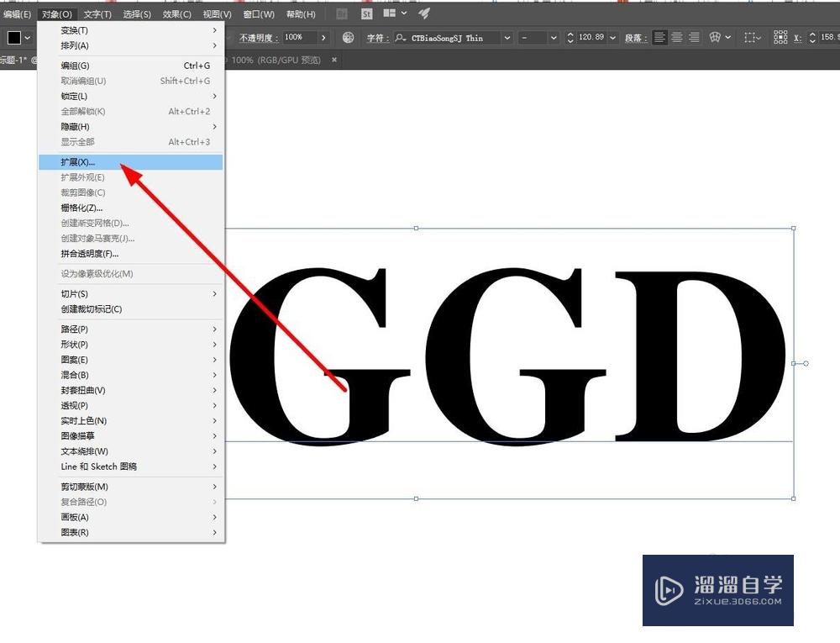
Task: Open the 效果(C) menu
Action: (x=176, y=14)
